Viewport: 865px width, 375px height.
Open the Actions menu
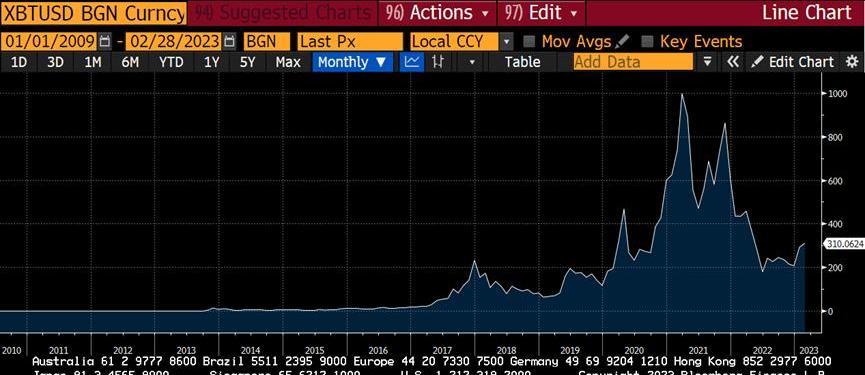point(437,13)
